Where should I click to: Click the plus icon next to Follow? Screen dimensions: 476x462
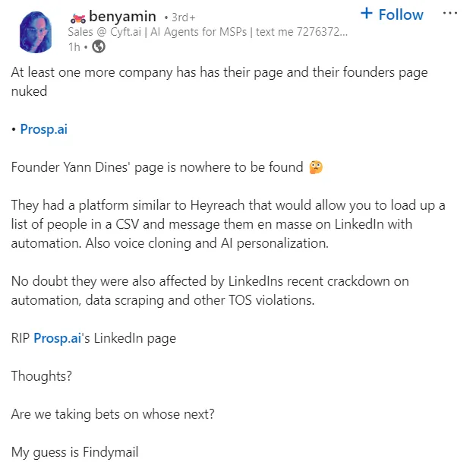click(x=367, y=14)
